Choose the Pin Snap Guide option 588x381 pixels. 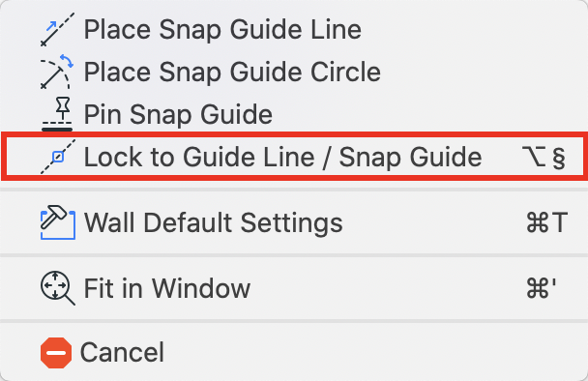(294, 114)
